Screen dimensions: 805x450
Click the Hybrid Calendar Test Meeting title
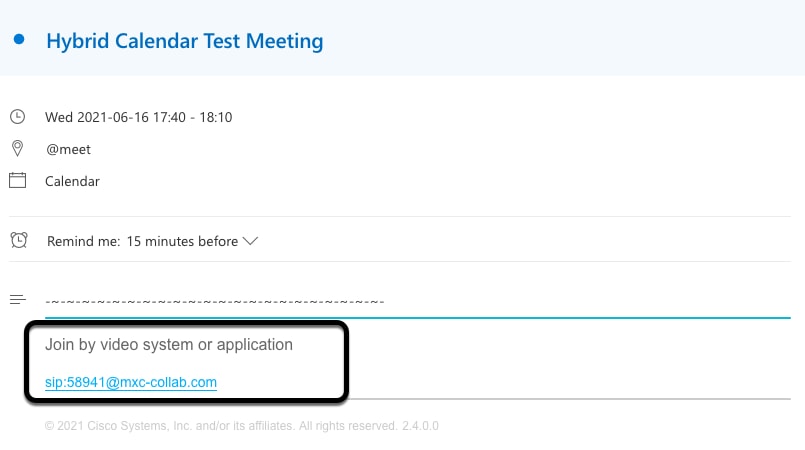185,41
